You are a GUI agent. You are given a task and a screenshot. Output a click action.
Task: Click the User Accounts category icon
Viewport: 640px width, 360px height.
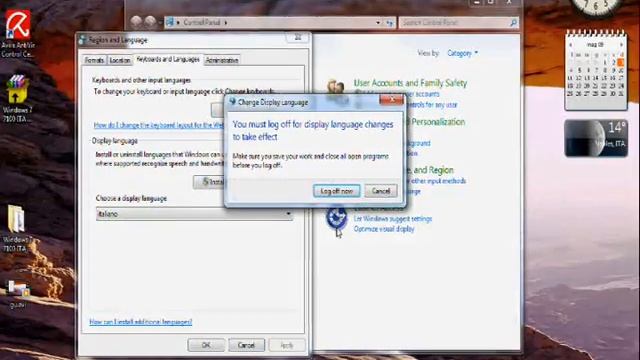[336, 88]
